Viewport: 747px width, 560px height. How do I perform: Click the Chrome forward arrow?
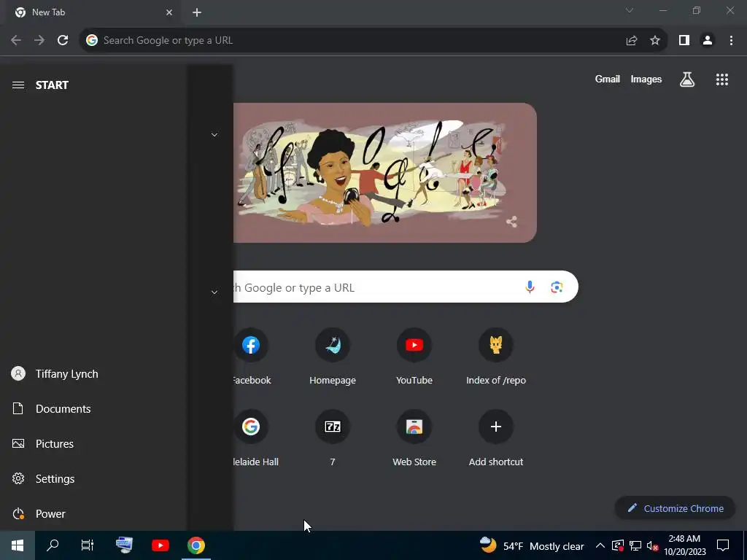(x=39, y=41)
